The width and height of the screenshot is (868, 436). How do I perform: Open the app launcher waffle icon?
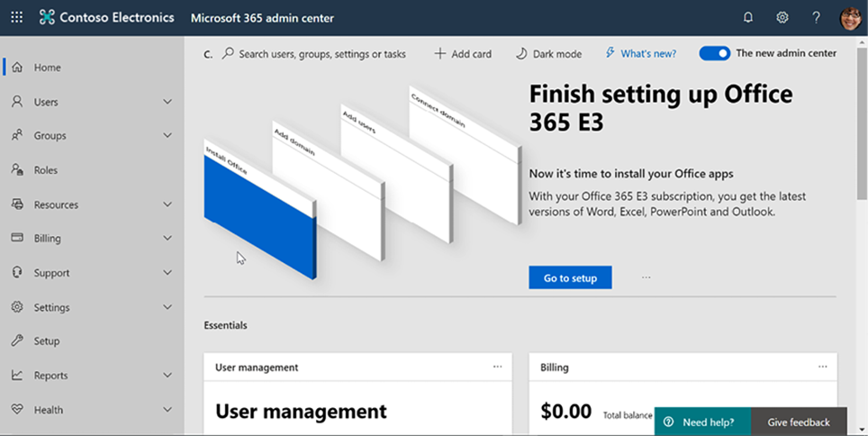(x=17, y=18)
